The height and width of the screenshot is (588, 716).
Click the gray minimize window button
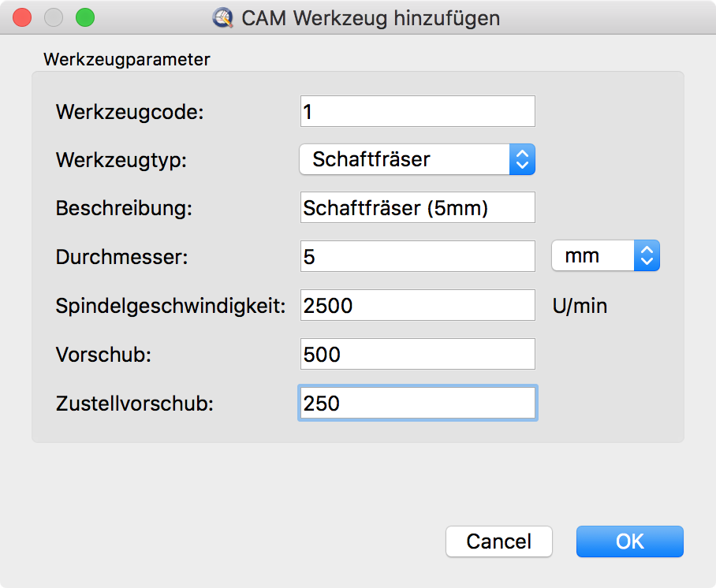pos(54,17)
